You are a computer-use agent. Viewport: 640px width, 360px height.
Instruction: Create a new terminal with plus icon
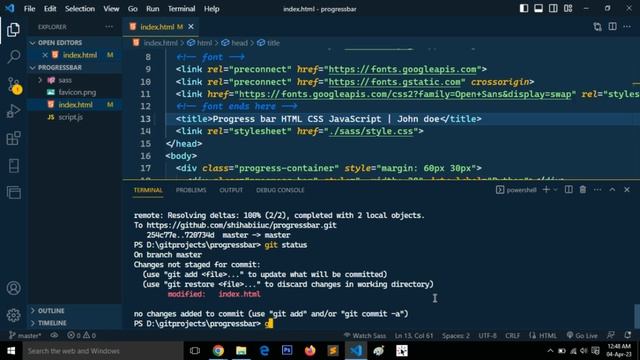point(546,190)
